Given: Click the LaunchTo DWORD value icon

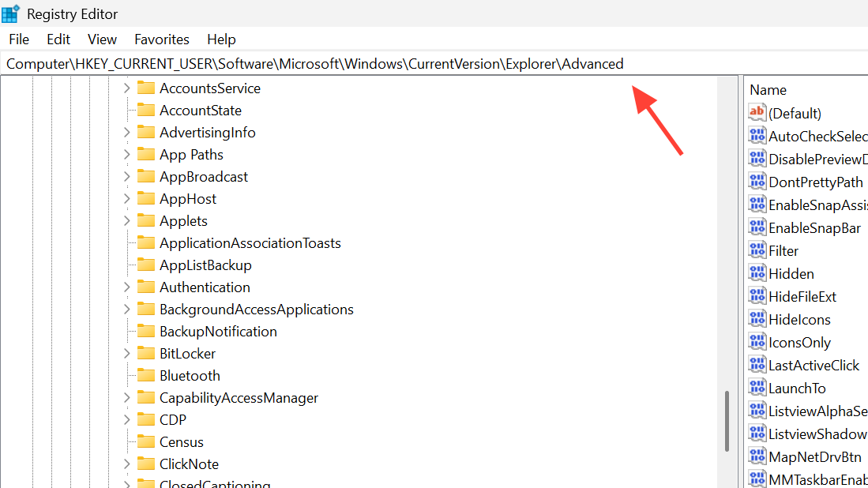Looking at the screenshot, I should (757, 388).
